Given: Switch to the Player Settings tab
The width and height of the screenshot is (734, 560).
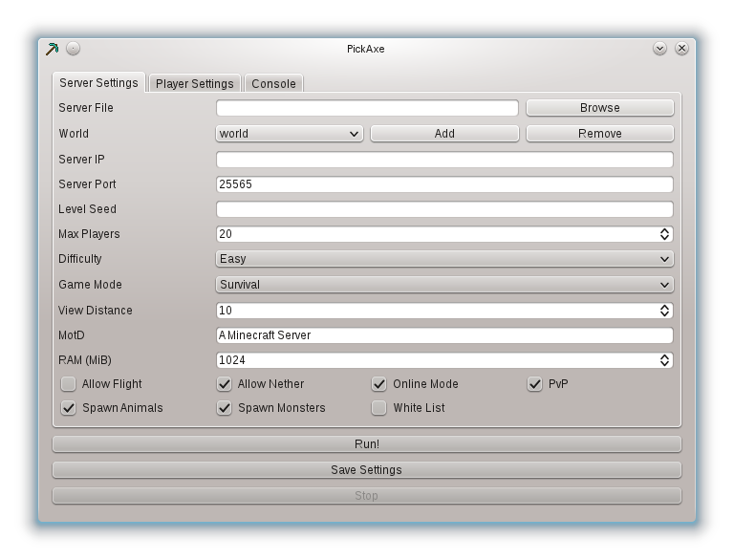Looking at the screenshot, I should (195, 84).
